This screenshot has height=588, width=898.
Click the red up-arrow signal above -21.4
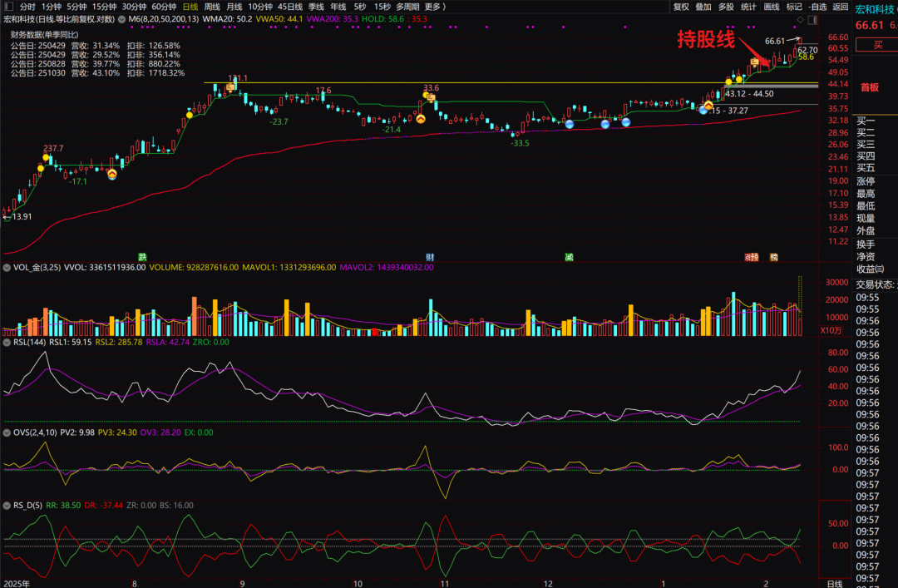[x=421, y=119]
